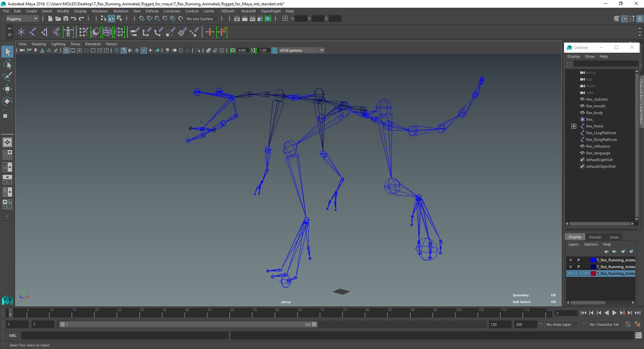Click the Redo arrow icon
This screenshot has height=349, width=644.
pyautogui.click(x=81, y=19)
